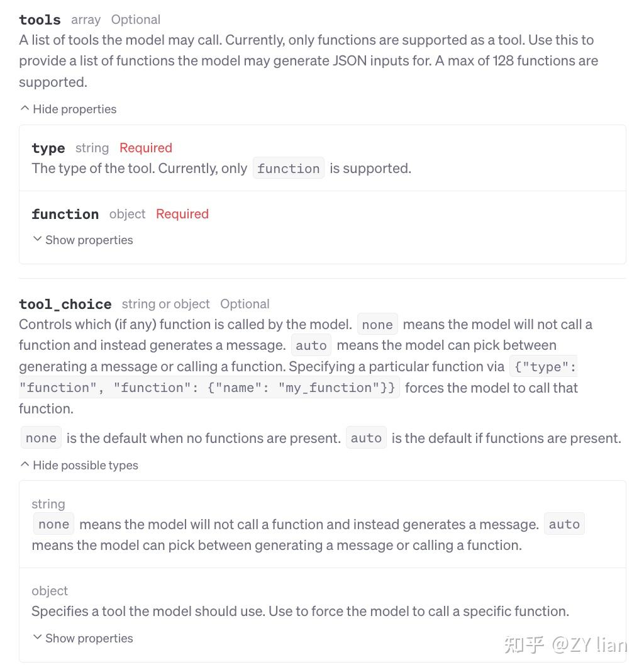Click the Required label next to function
This screenshot has width=644, height=672.
[x=182, y=214]
